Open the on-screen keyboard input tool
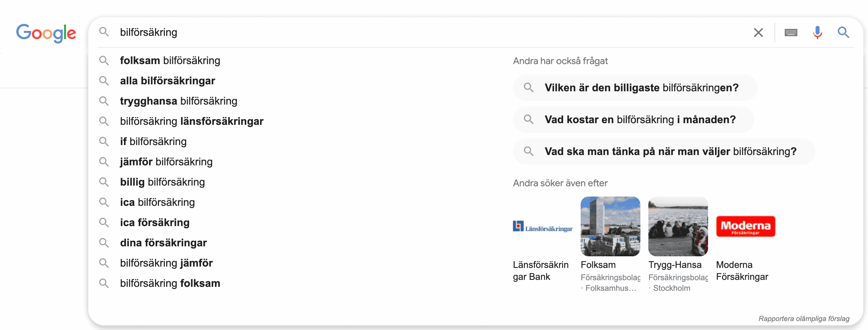This screenshot has height=330, width=868. pos(790,33)
